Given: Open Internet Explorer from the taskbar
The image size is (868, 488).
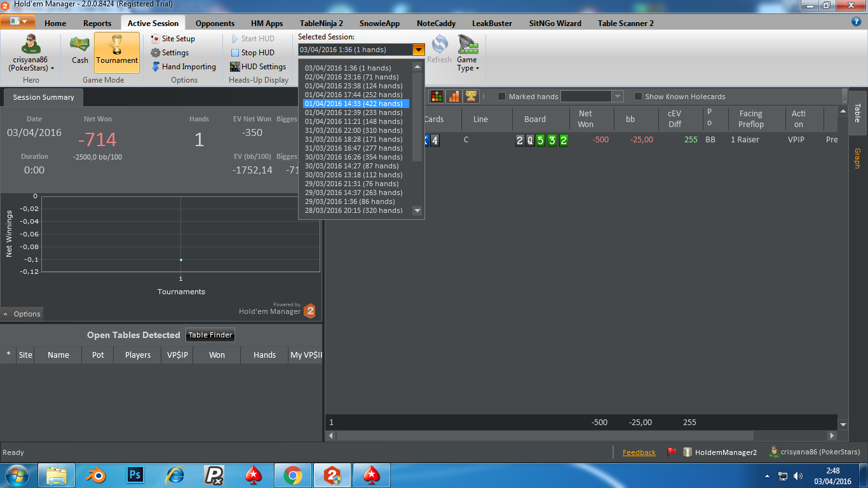Looking at the screenshot, I should point(175,475).
